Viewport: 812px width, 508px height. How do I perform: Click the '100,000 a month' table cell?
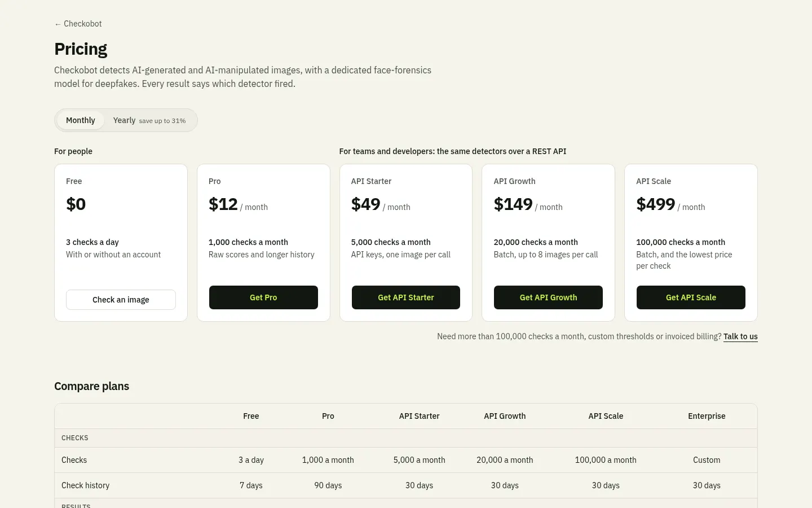click(606, 460)
